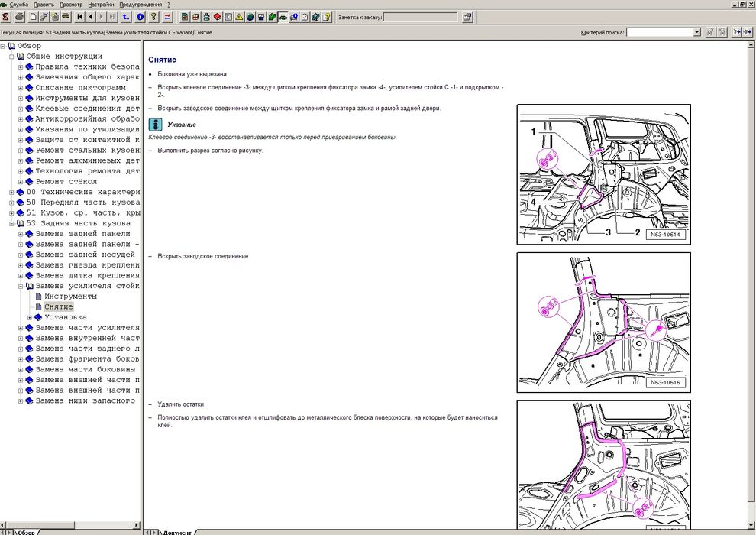This screenshot has height=535, width=756.
Task: Click the red book toolbar icon
Action: pyautogui.click(x=218, y=16)
